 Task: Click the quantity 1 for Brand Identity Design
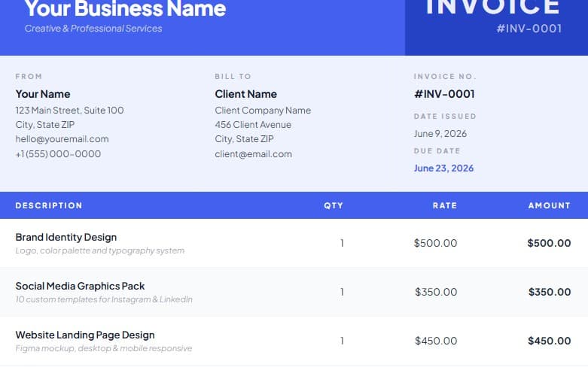tap(342, 243)
